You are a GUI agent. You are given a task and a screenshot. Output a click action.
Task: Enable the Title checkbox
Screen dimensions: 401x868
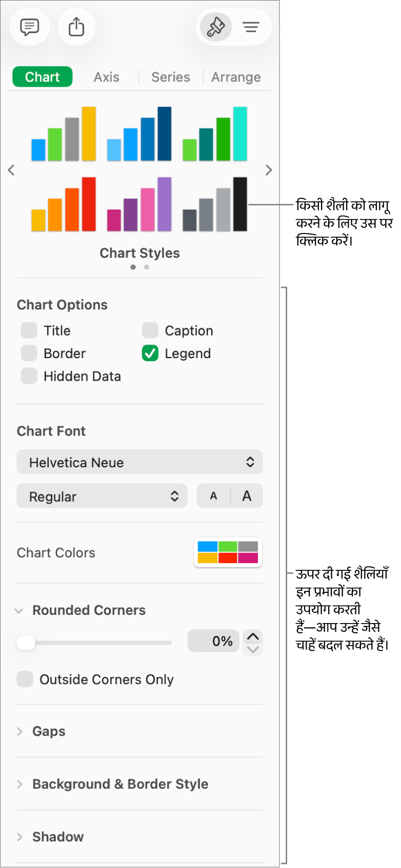tap(29, 330)
